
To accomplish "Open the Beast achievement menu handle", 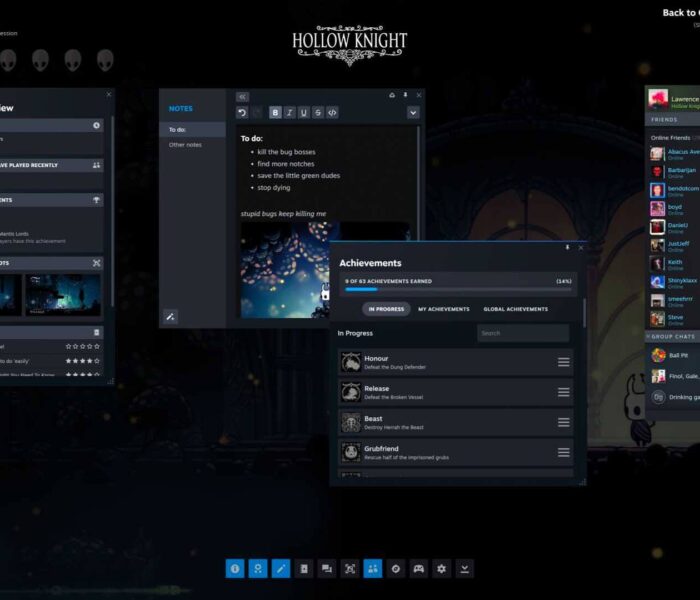I will [x=563, y=422].
